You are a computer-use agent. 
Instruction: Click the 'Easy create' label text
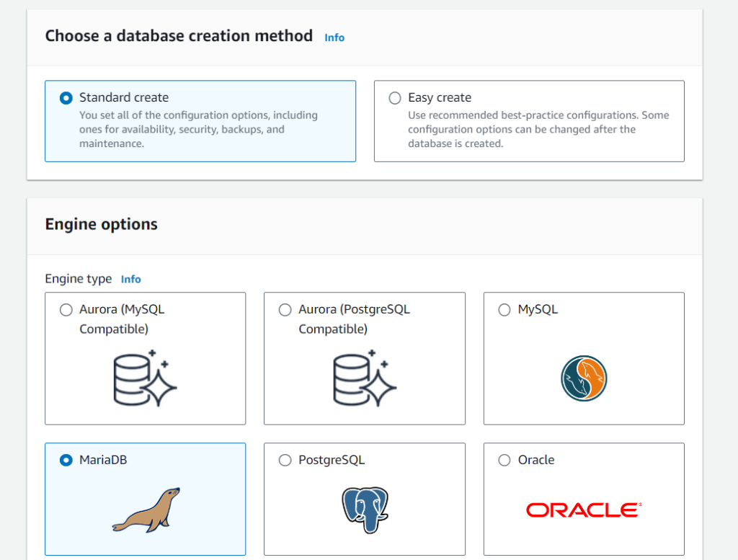click(x=440, y=97)
